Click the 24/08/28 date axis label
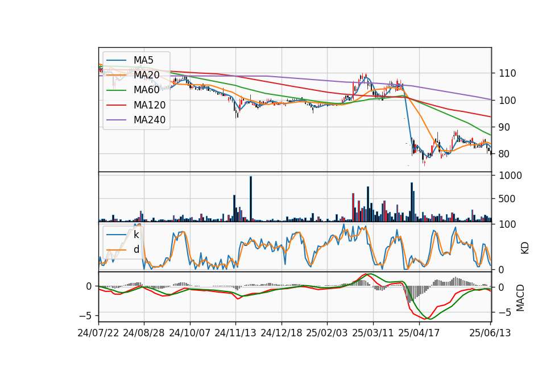 [x=144, y=333]
